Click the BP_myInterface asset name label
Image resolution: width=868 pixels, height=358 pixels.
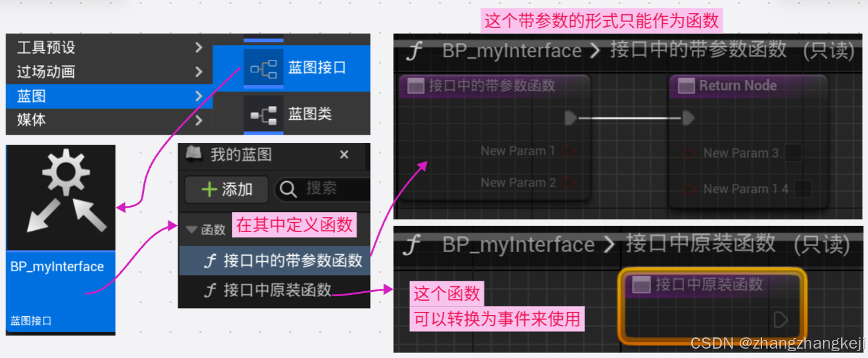tap(57, 267)
